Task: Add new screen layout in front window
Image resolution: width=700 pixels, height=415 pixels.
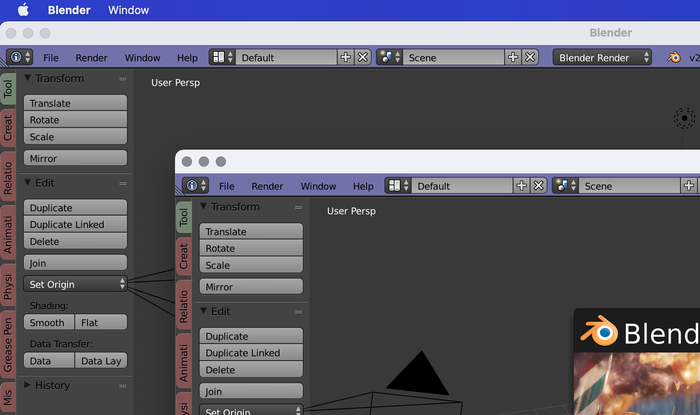Action: tap(521, 186)
